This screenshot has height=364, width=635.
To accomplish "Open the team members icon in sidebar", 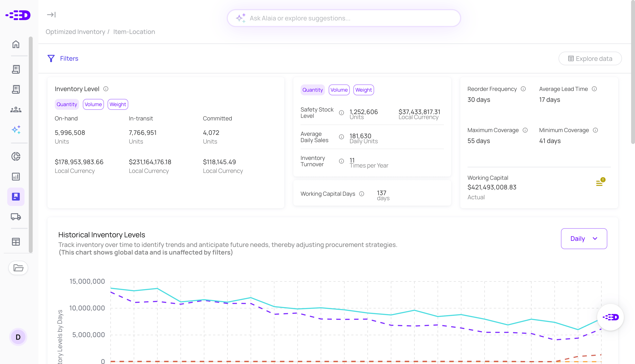I will pos(16,109).
